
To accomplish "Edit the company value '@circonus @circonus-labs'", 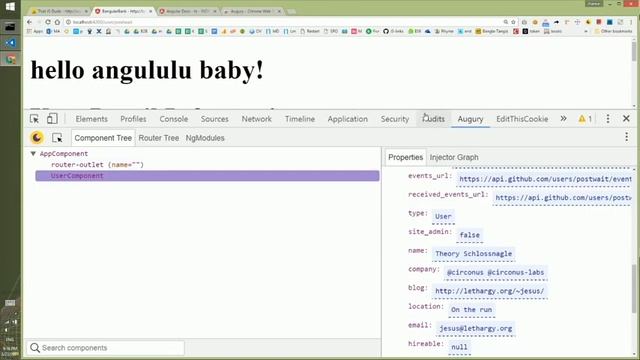I will click(x=496, y=272).
